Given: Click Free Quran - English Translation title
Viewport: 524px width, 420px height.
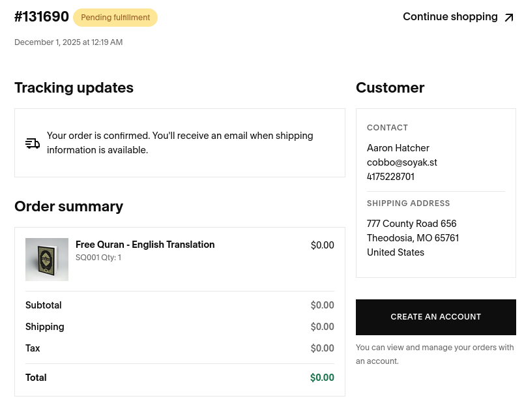Looking at the screenshot, I should [x=145, y=245].
